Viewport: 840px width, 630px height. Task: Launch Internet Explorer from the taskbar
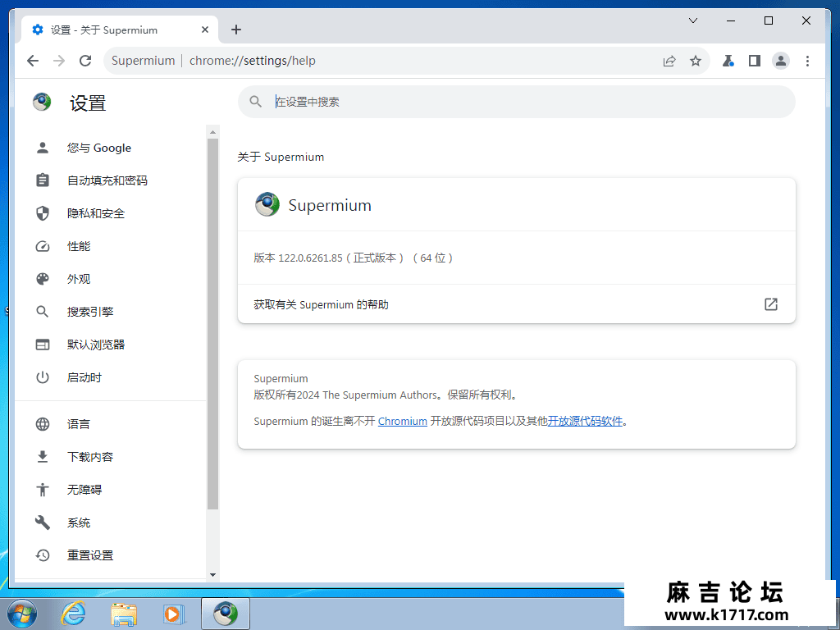(73, 614)
